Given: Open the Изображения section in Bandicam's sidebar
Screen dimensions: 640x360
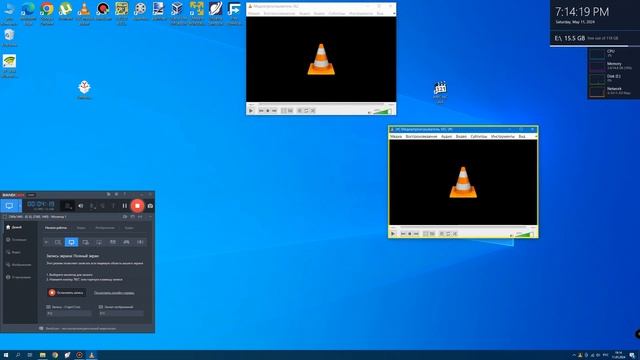Looking at the screenshot, I should coord(19,264).
